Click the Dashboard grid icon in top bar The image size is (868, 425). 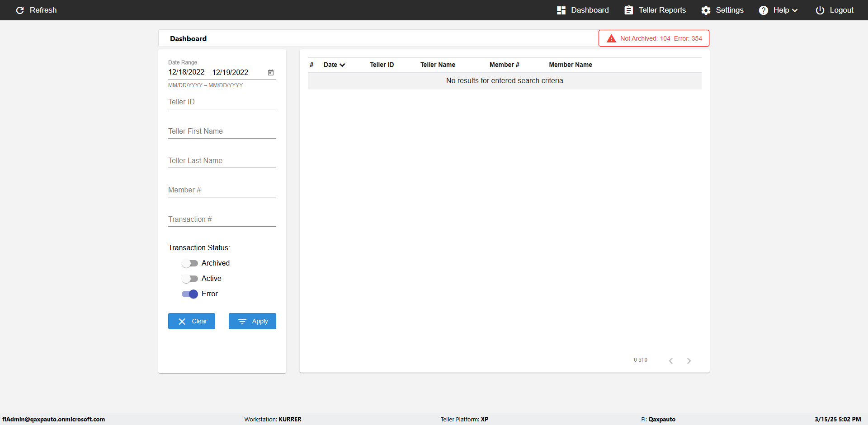[x=561, y=10]
